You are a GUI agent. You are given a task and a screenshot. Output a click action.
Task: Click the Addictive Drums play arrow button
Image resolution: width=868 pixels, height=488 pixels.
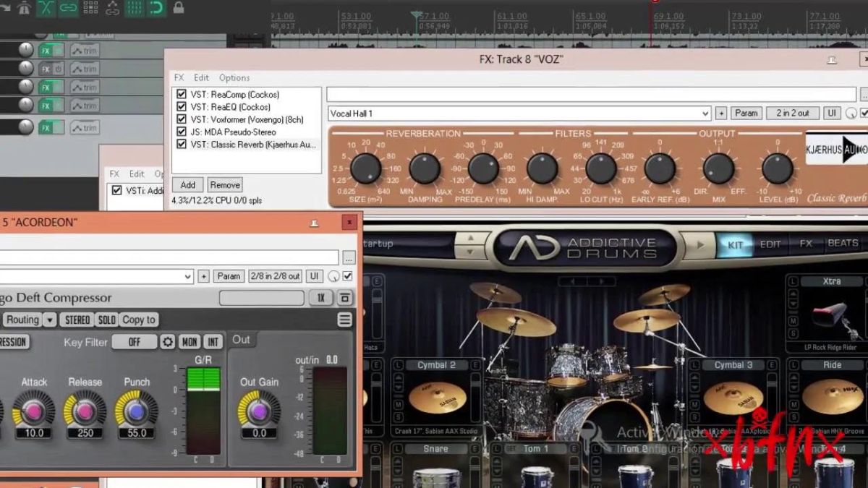coord(699,245)
